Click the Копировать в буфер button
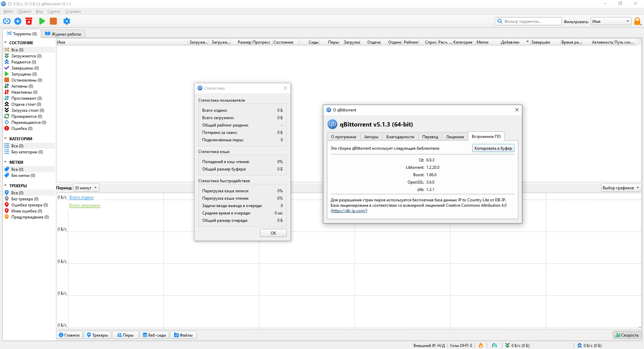Viewport: 644px width, 349px height. (x=493, y=148)
